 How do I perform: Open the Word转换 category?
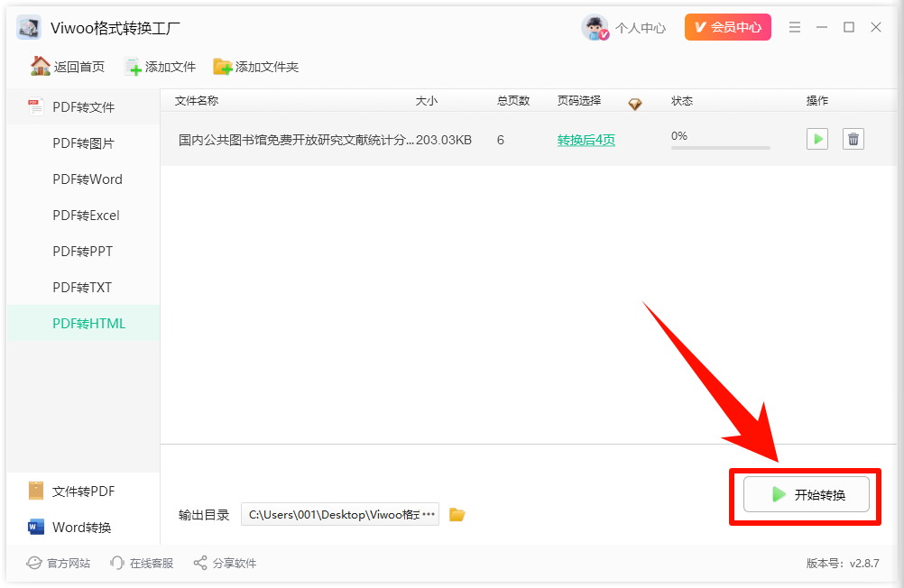(83, 527)
